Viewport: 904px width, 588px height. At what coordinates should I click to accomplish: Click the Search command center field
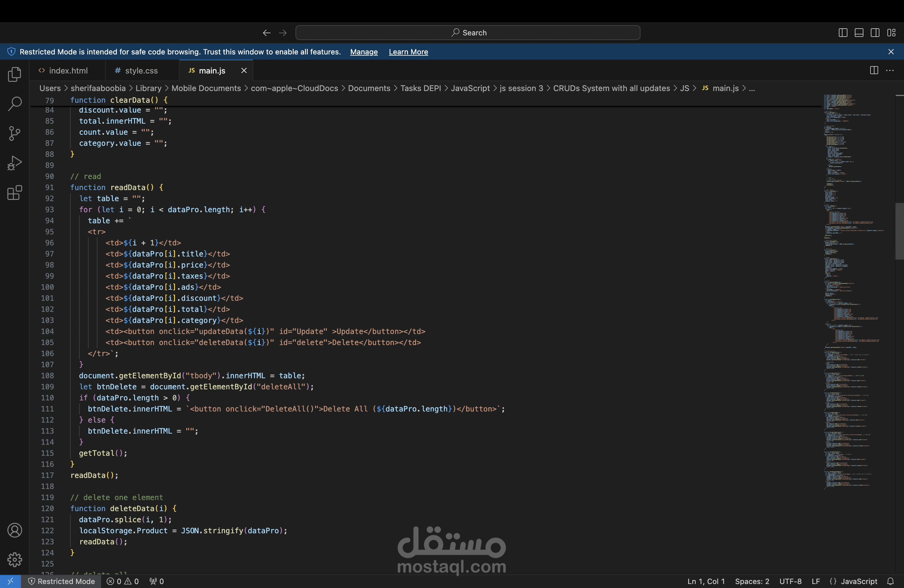(468, 33)
